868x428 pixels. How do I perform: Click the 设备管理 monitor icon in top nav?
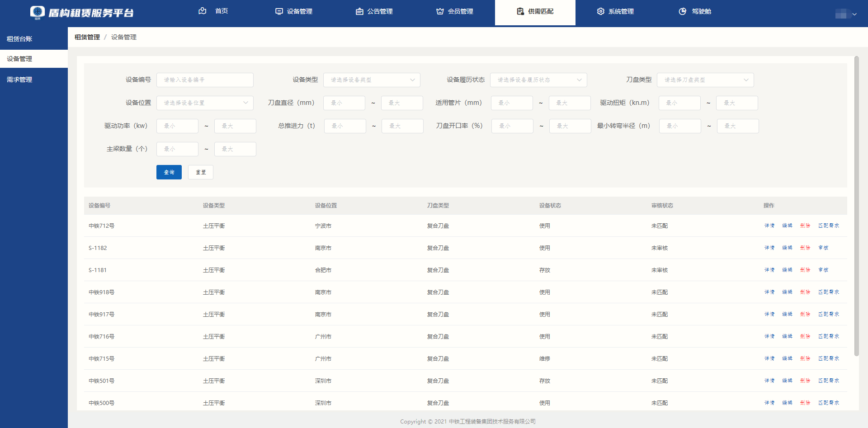[279, 11]
